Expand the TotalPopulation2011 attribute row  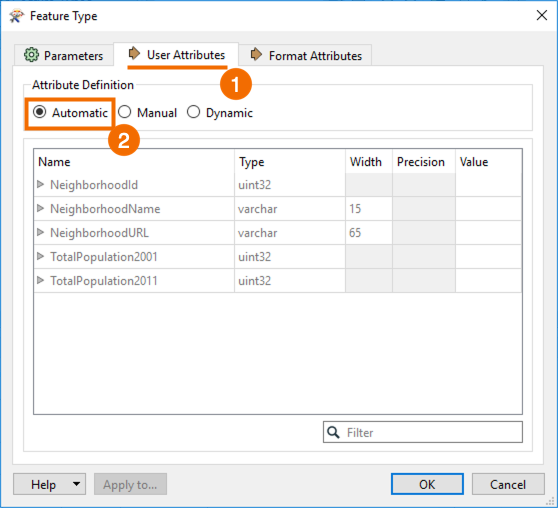tap(40, 281)
